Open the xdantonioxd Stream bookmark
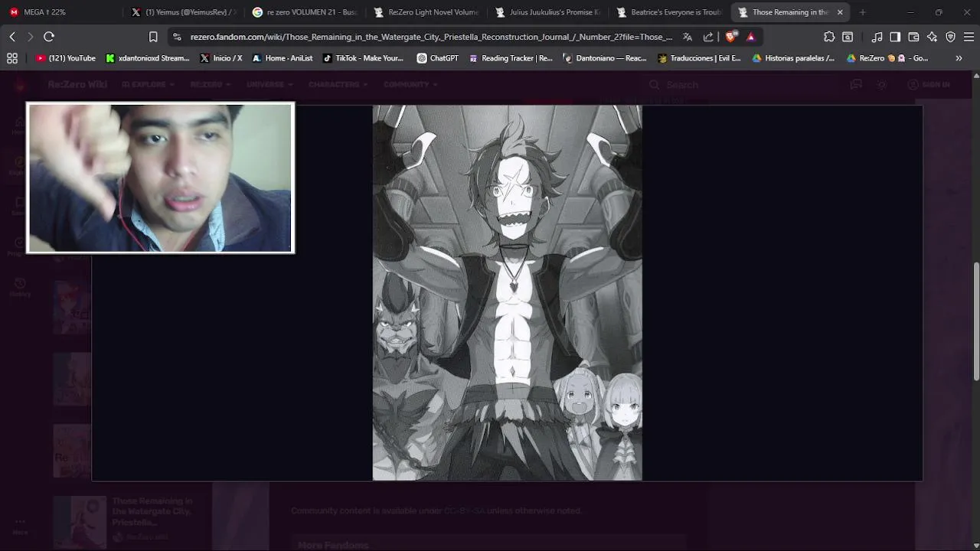 [x=148, y=58]
